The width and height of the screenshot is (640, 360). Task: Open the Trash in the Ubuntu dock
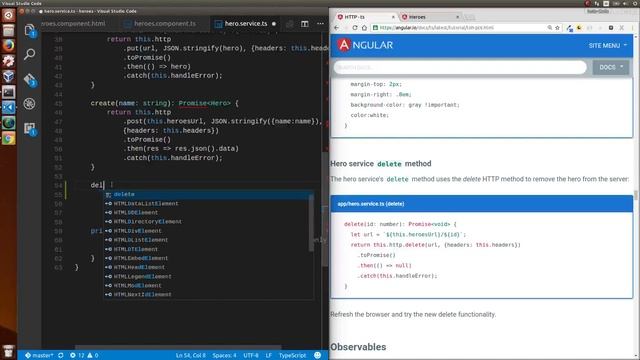pos(9,351)
